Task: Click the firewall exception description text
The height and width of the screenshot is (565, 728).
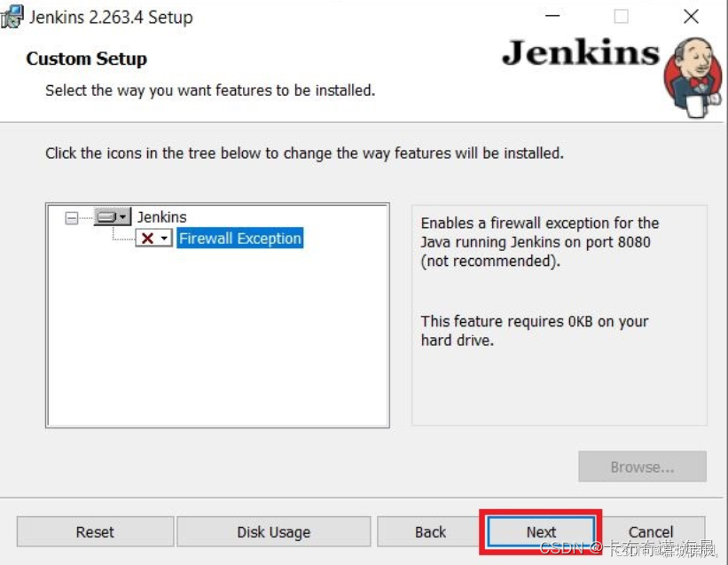Action: (539, 242)
